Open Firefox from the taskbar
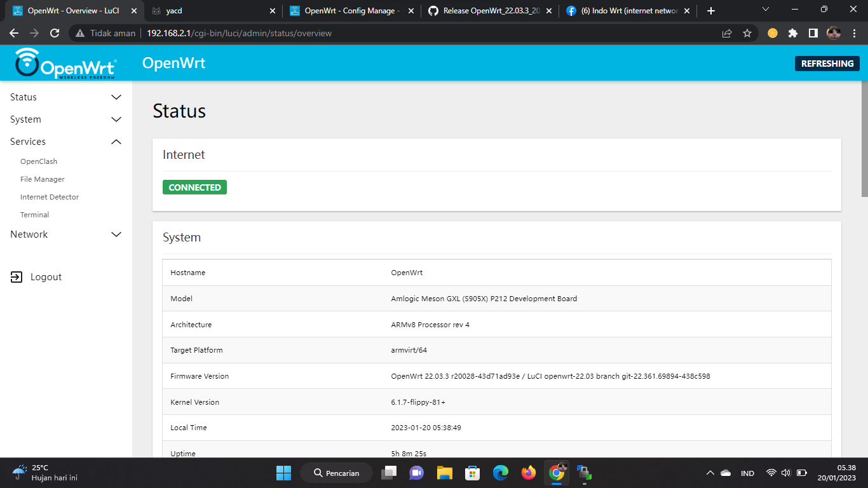Image resolution: width=868 pixels, height=488 pixels. (528, 473)
